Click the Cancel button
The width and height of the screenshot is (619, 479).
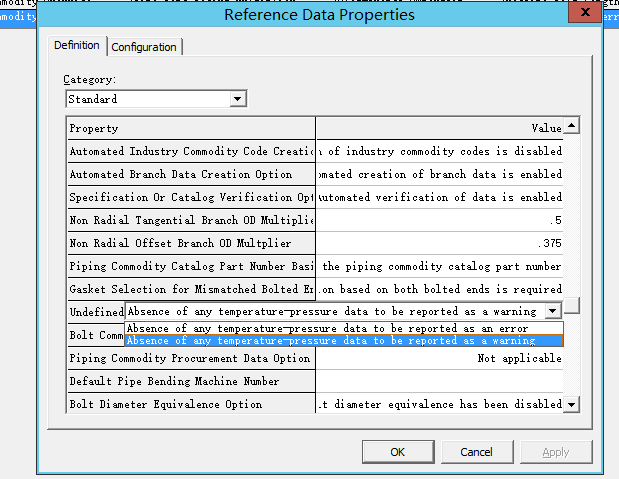tap(477, 452)
